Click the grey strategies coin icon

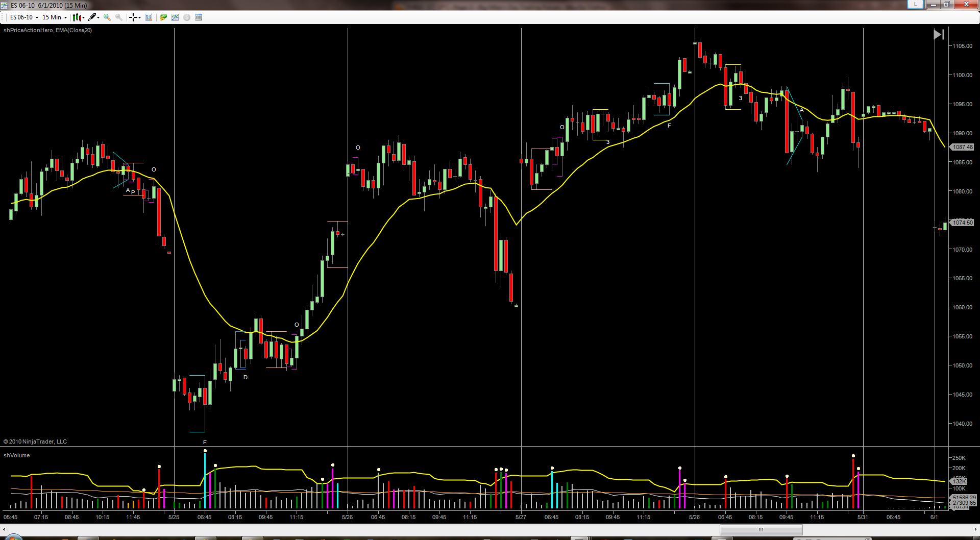[187, 17]
